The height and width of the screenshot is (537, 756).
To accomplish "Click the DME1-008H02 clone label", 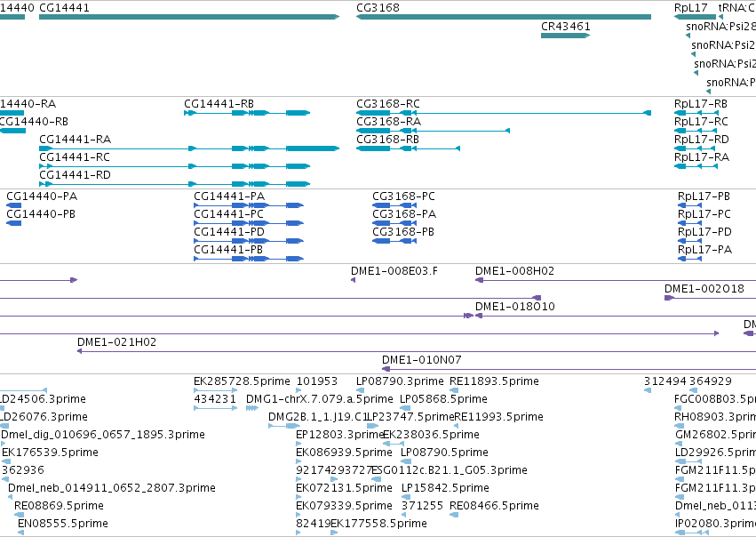I will click(514, 270).
